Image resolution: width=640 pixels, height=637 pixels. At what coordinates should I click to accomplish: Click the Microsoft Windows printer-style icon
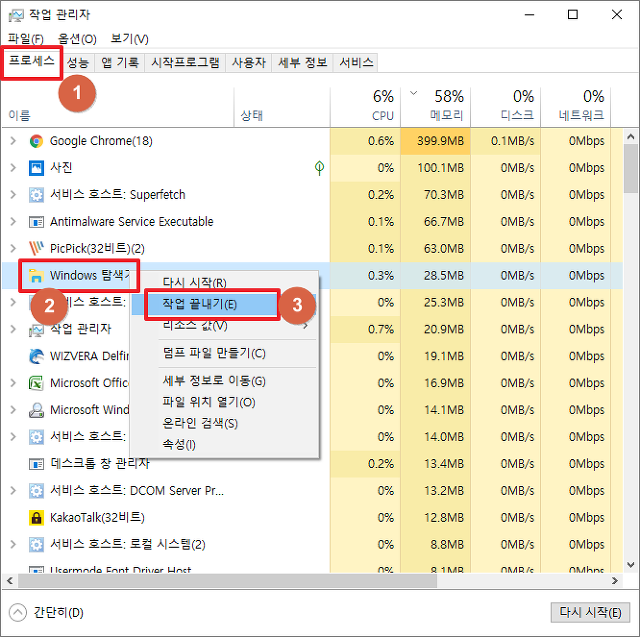(36, 410)
